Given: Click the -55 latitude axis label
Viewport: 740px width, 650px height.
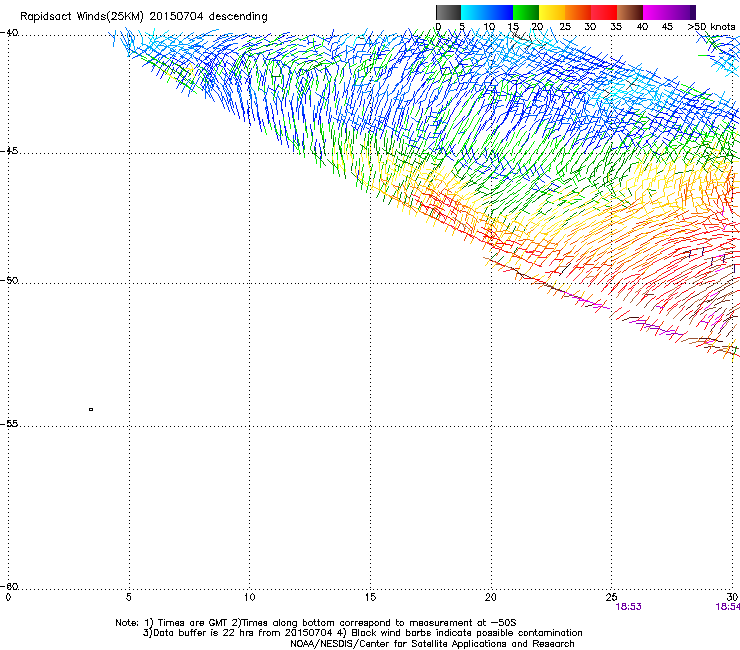Looking at the screenshot, I should coord(9,423).
